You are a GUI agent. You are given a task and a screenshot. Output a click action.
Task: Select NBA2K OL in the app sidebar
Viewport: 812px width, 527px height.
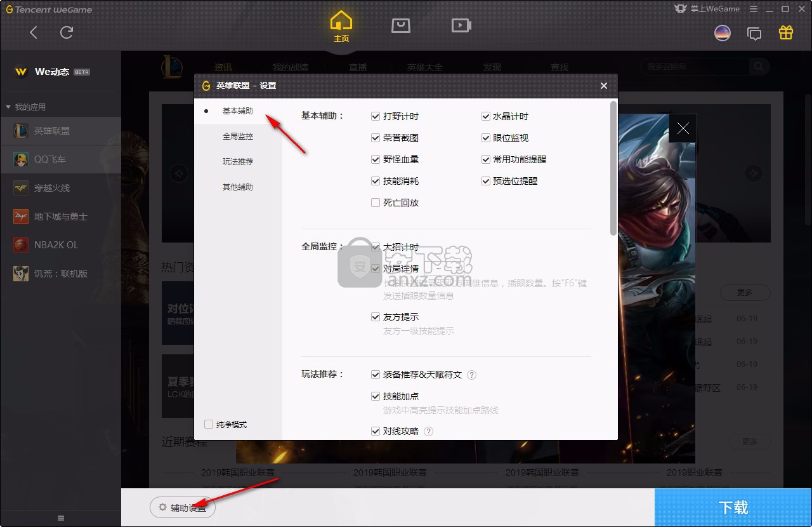click(60, 245)
